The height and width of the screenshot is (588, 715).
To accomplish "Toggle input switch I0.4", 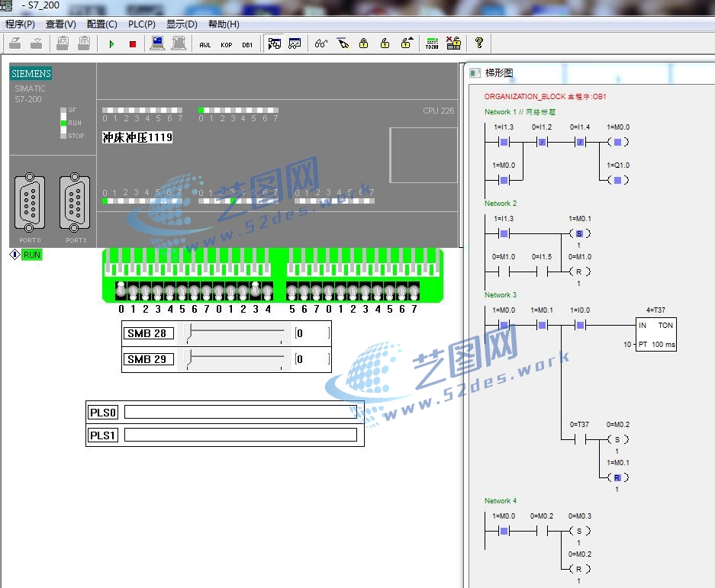I will click(170, 292).
